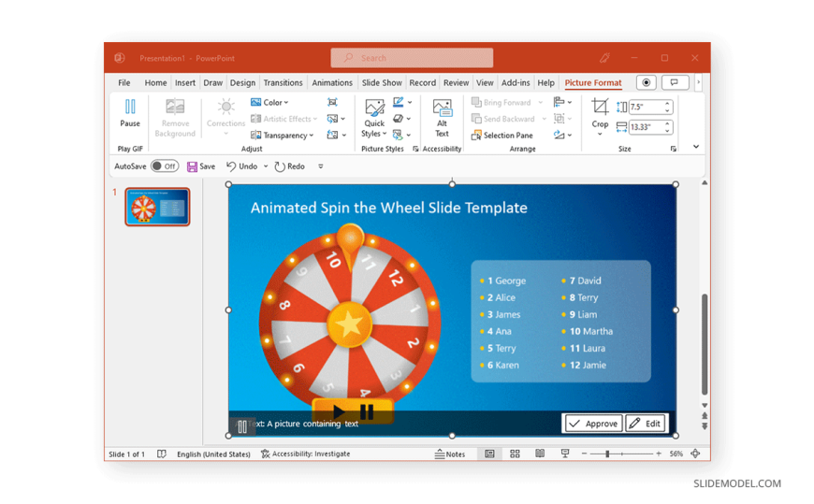Launch the Picture Styles dialog expander

pos(415,149)
